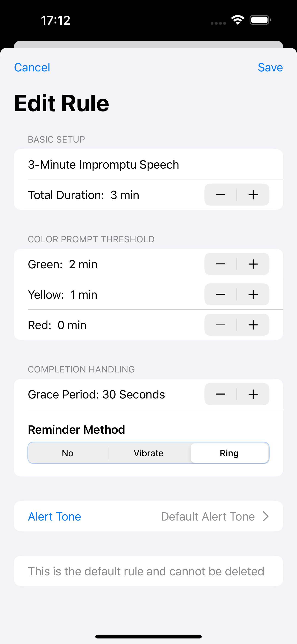Increase the Green threshold minutes
The image size is (297, 644).
[x=253, y=264]
